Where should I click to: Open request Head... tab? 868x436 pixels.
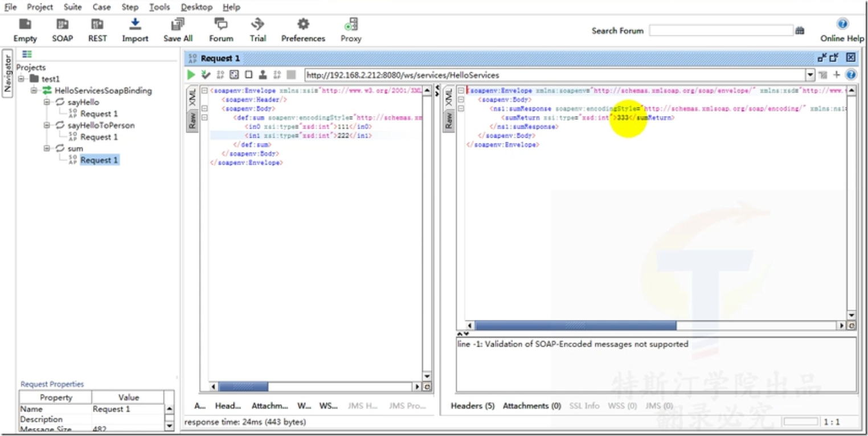pyautogui.click(x=228, y=406)
